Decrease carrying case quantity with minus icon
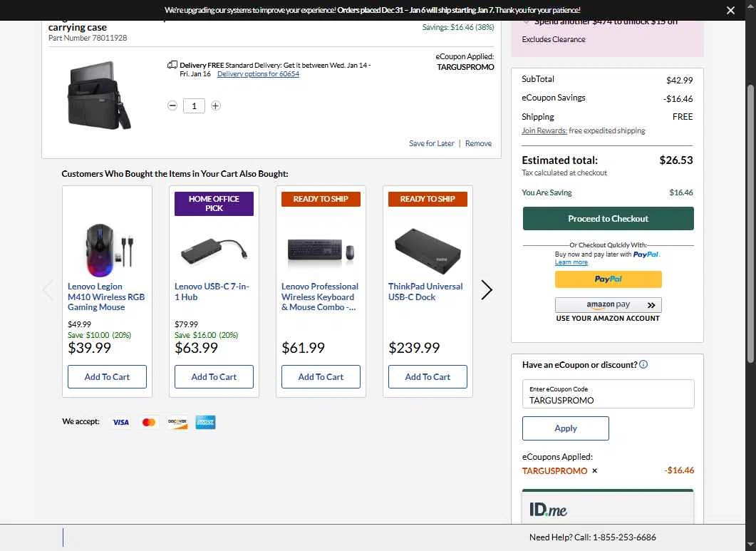The image size is (756, 551). [172, 105]
